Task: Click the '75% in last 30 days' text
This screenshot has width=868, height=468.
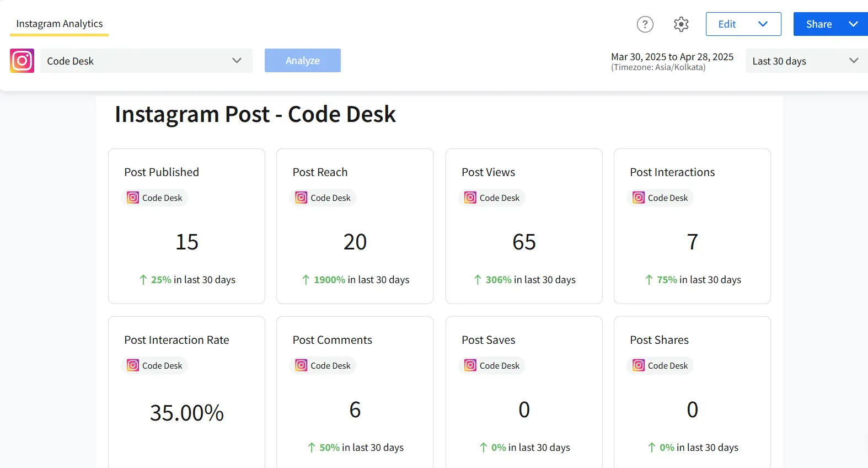Action: point(699,280)
